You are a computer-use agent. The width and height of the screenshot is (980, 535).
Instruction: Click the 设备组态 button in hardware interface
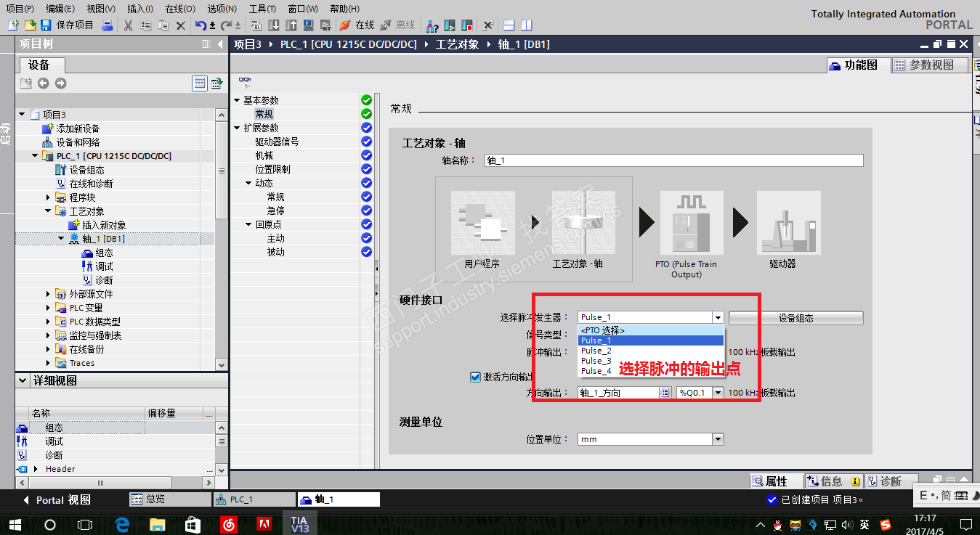tap(795, 318)
